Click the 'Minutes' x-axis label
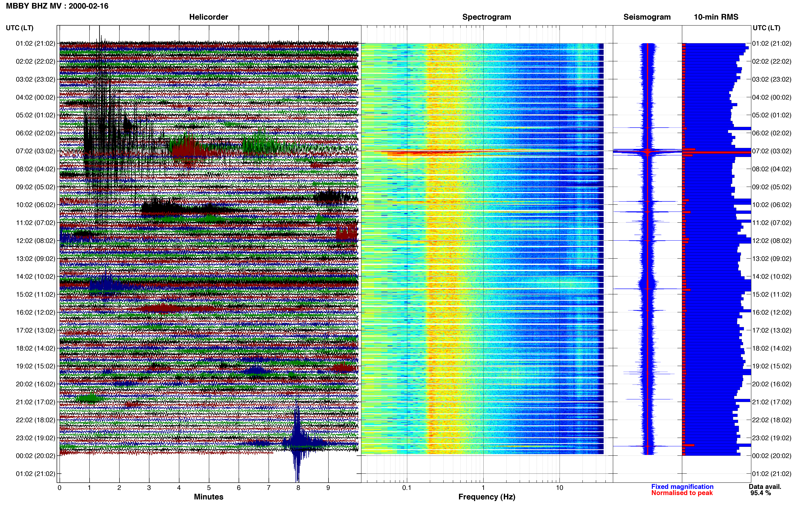This screenshot has height=508, width=812. point(209,497)
